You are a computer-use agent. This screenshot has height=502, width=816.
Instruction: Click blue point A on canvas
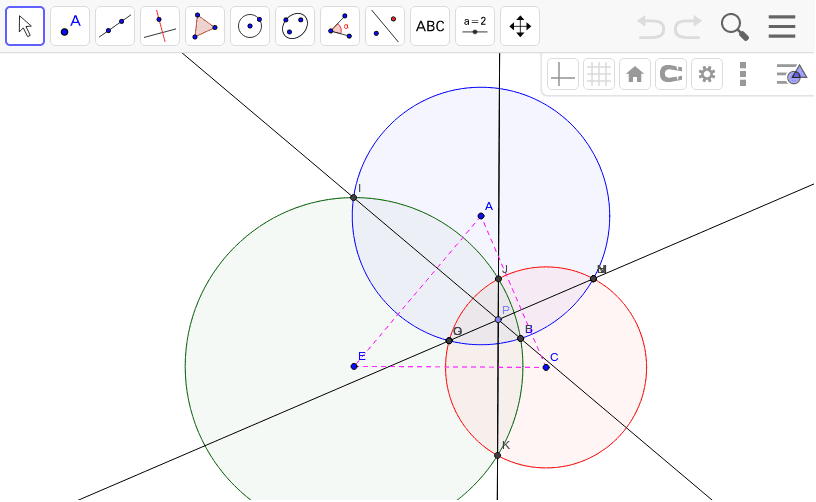point(481,216)
